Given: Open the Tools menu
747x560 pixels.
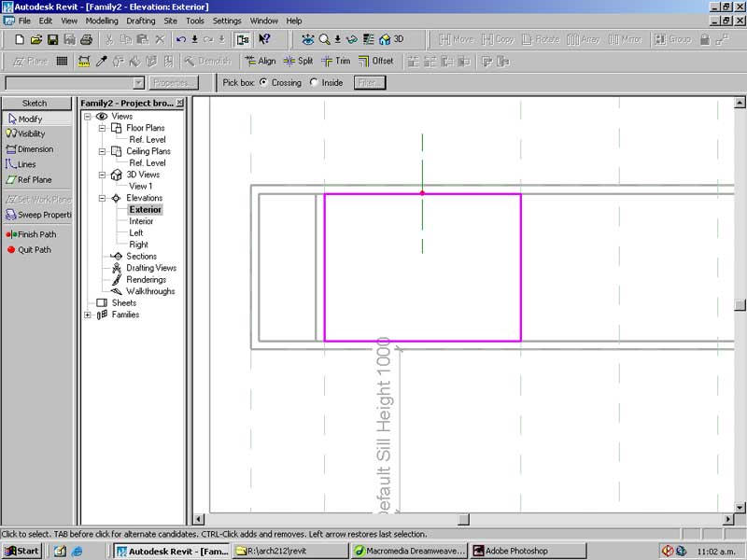Looking at the screenshot, I should pyautogui.click(x=195, y=21).
